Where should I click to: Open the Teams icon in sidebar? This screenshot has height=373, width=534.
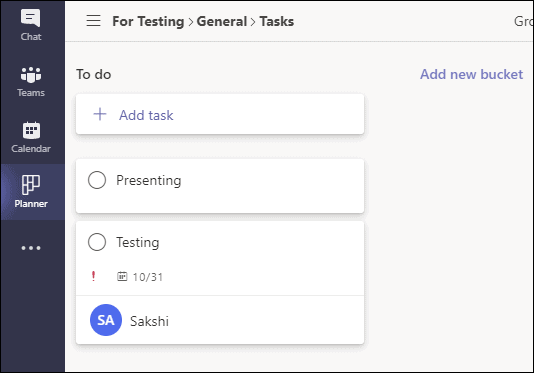pyautogui.click(x=31, y=75)
